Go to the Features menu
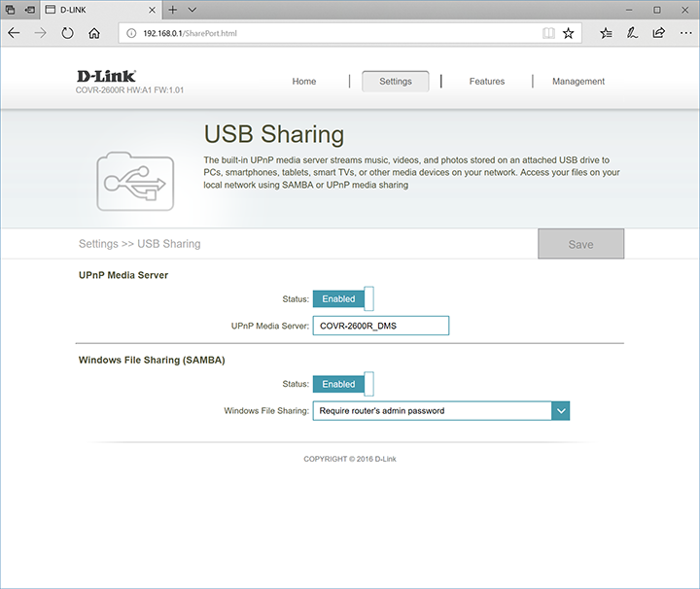The image size is (700, 589). point(486,82)
